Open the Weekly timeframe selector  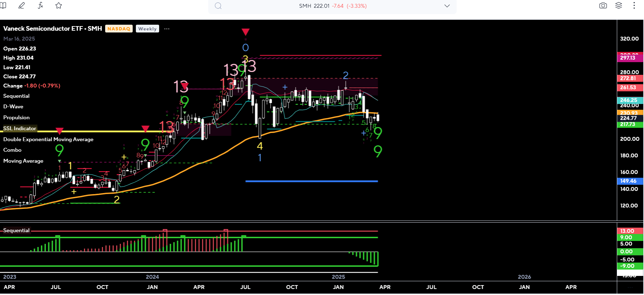pyautogui.click(x=147, y=29)
